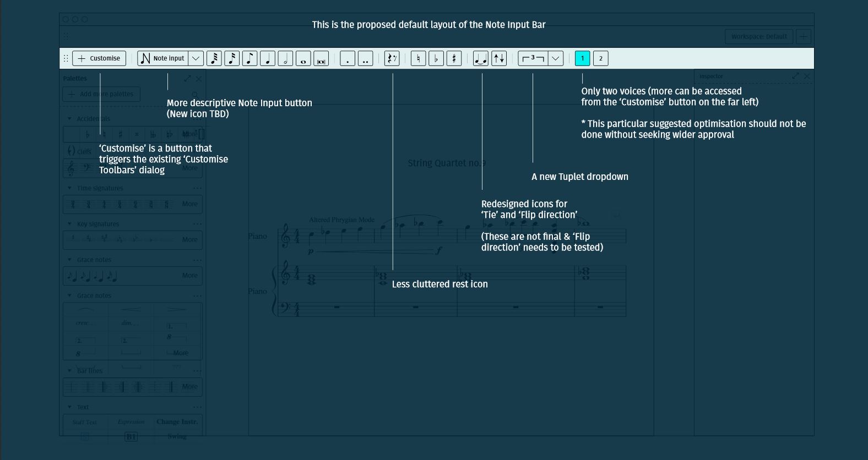Grab the note input bar drag handle
This screenshot has width=868, height=460.
point(66,58)
